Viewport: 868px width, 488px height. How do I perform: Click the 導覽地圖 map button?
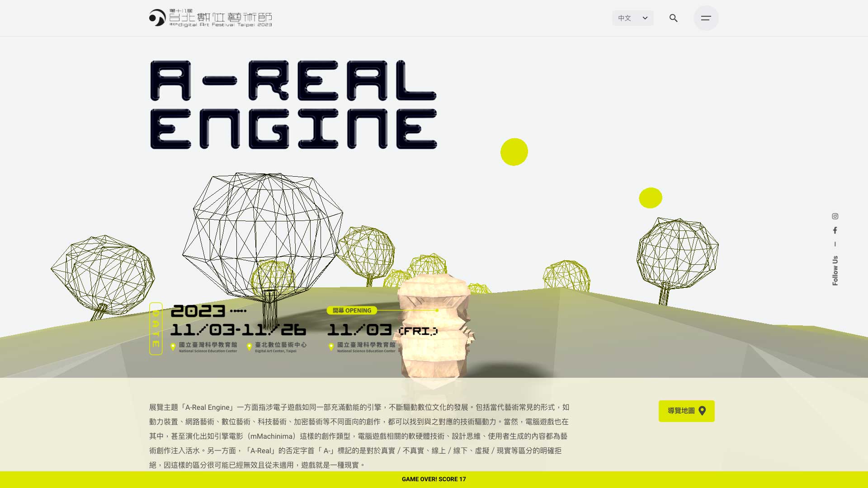[686, 411]
